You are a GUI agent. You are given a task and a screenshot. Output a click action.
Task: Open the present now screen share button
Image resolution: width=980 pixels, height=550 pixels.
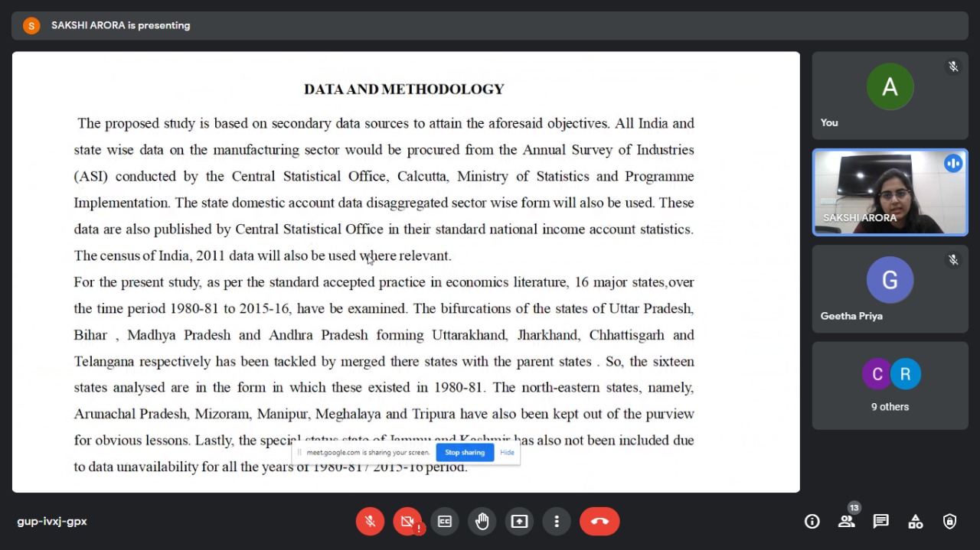pos(519,522)
